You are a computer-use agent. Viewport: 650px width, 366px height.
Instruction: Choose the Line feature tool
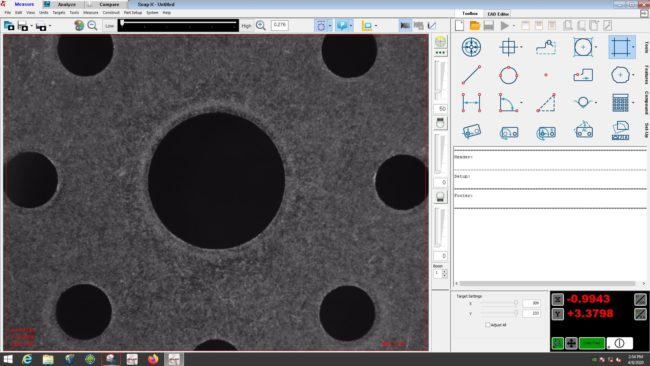pyautogui.click(x=471, y=75)
